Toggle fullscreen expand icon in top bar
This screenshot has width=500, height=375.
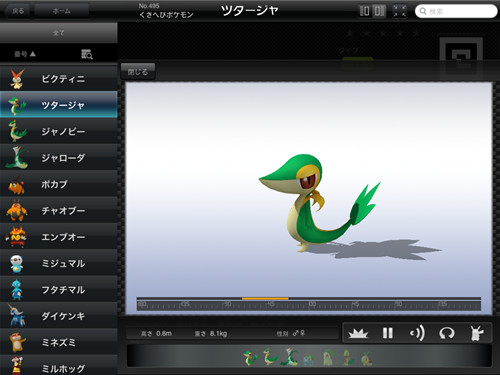tap(399, 11)
